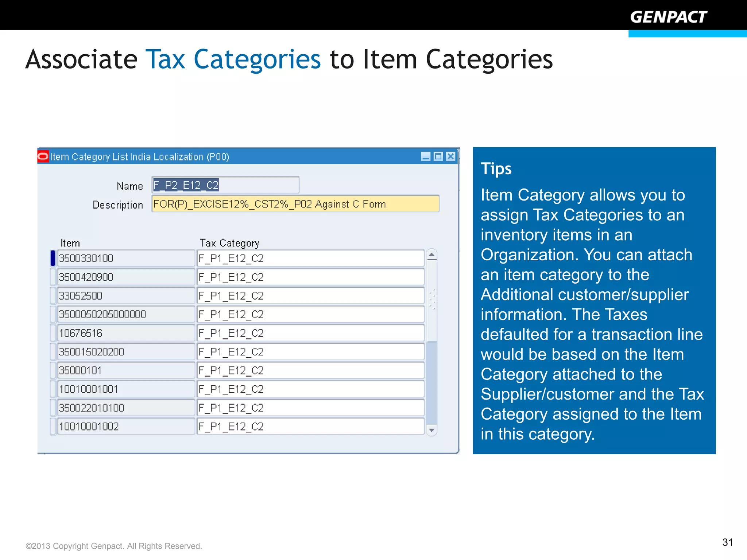Select item row 33052500

click(126, 296)
